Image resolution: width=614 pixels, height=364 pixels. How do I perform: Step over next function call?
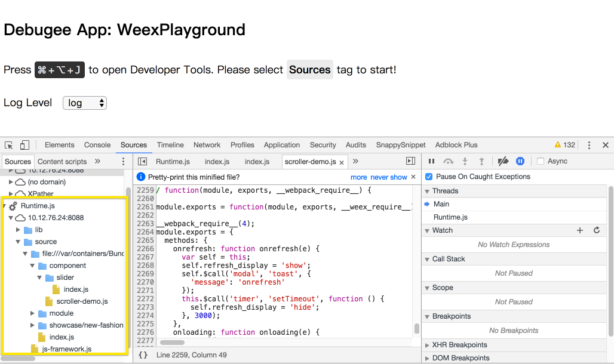pos(448,161)
